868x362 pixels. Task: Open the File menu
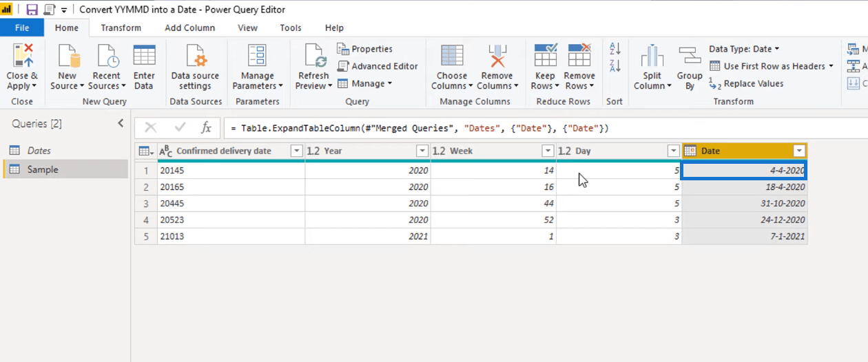pos(22,28)
